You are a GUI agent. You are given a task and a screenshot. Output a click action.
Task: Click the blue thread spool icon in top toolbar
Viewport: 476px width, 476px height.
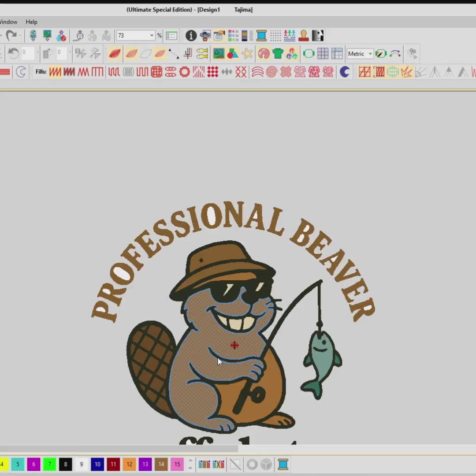261,36
